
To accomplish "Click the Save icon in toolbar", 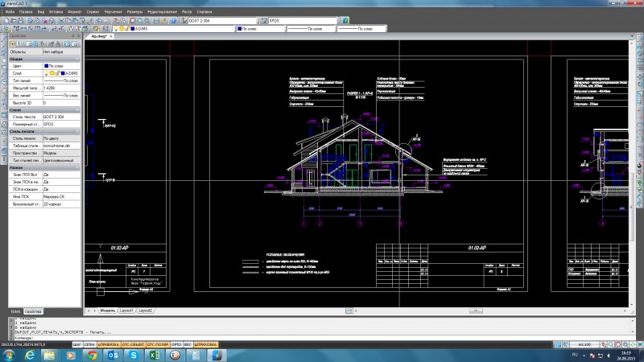I will point(21,21).
